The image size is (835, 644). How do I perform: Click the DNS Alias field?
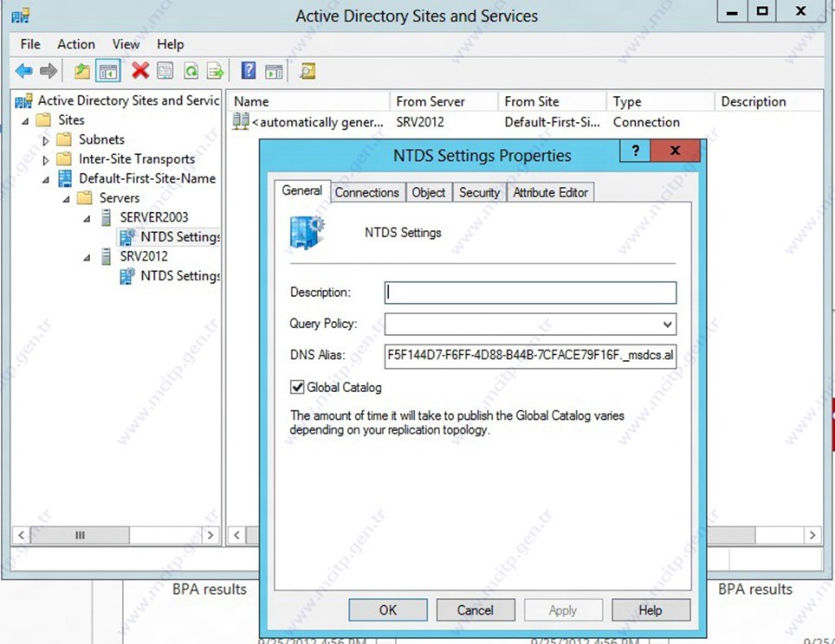point(530,356)
